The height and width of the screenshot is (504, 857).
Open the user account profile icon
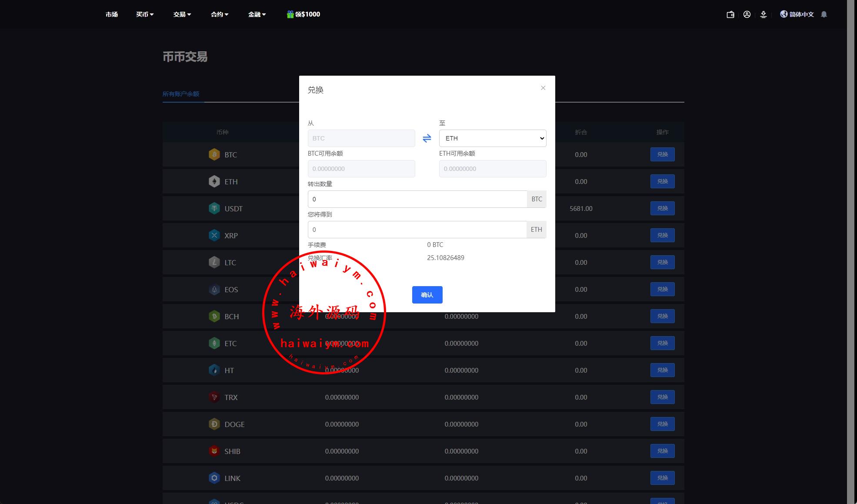(747, 14)
